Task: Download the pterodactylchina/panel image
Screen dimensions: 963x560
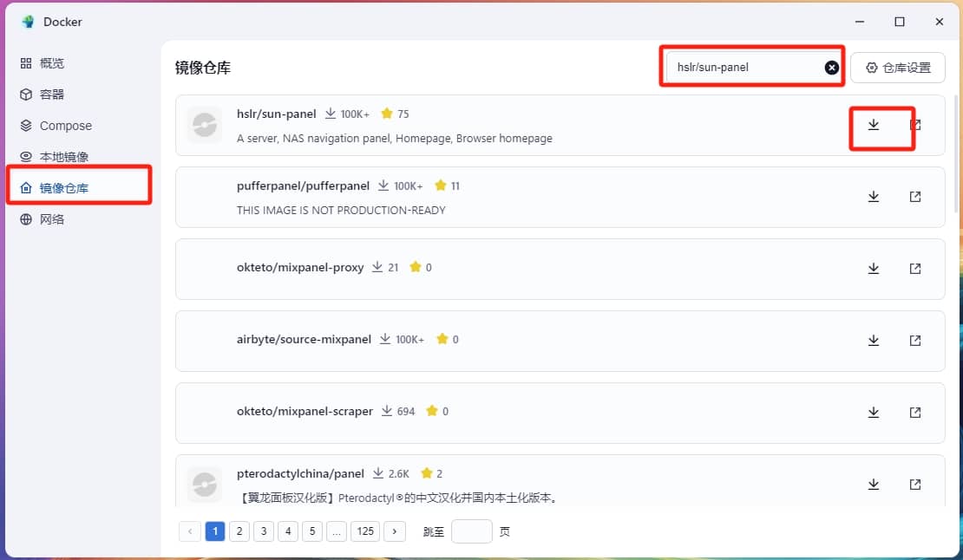Action: coord(874,485)
